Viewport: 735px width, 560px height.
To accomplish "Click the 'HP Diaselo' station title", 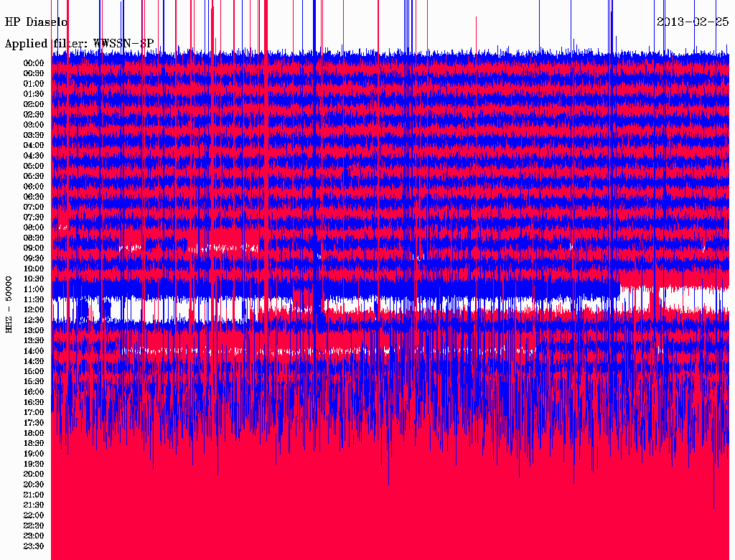I will 36,22.
